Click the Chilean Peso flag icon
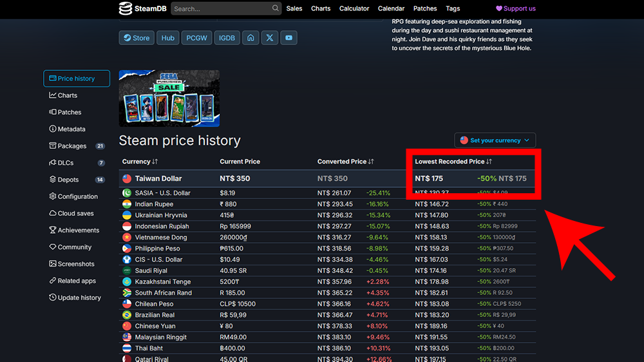644x362 pixels. (127, 303)
